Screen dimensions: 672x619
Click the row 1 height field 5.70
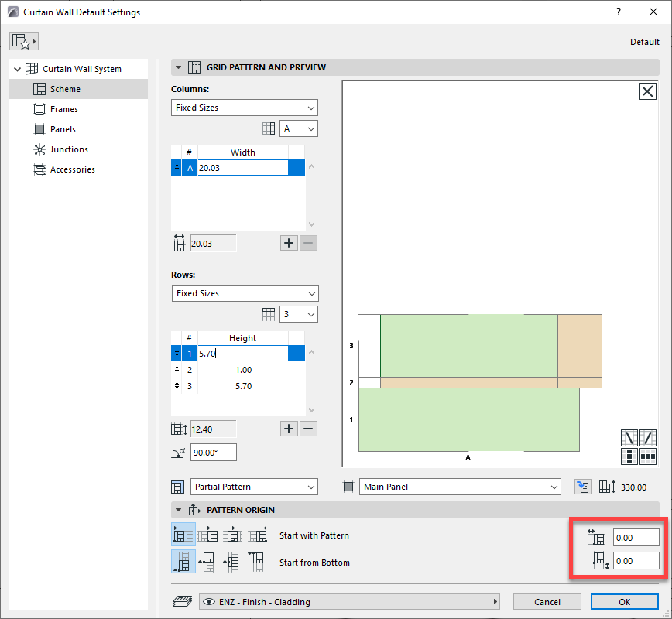click(x=242, y=354)
